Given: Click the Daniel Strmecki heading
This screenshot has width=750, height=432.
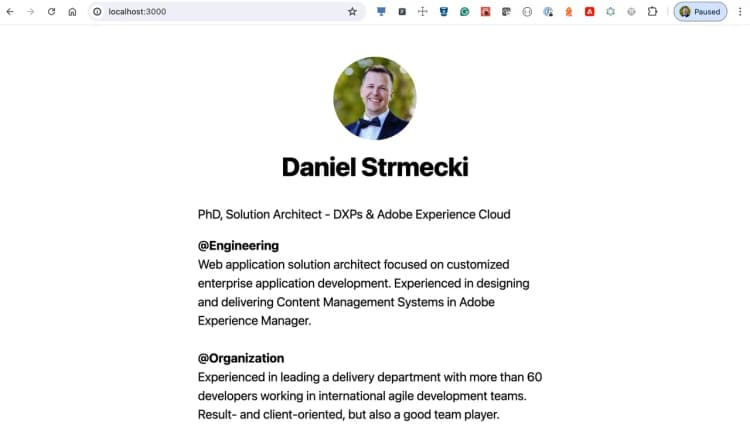Looking at the screenshot, I should (x=375, y=167).
